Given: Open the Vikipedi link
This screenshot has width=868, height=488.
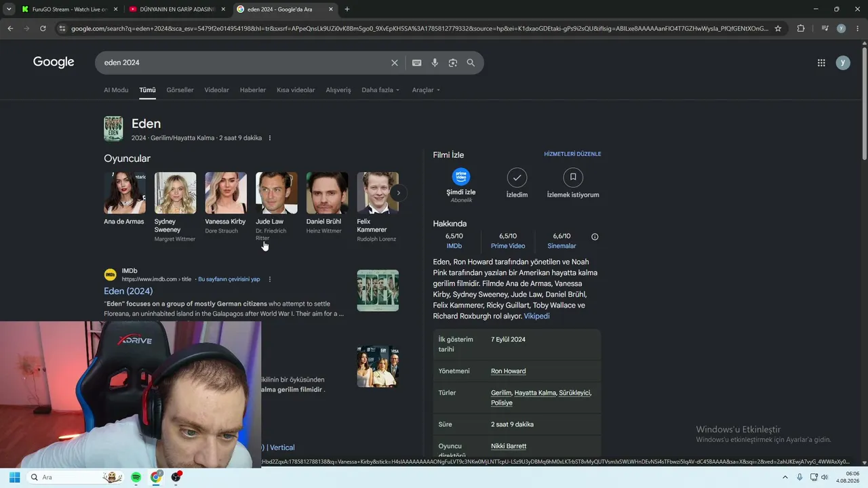Looking at the screenshot, I should (536, 317).
